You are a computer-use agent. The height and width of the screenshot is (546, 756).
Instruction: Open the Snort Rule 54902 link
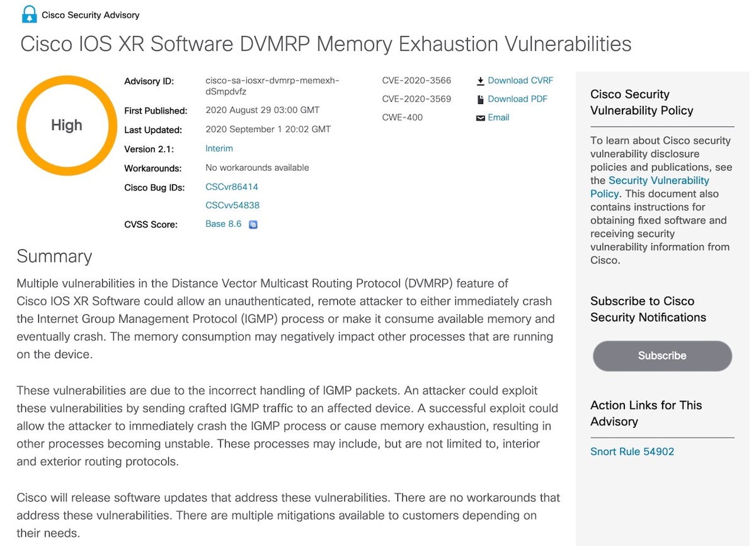coord(632,451)
